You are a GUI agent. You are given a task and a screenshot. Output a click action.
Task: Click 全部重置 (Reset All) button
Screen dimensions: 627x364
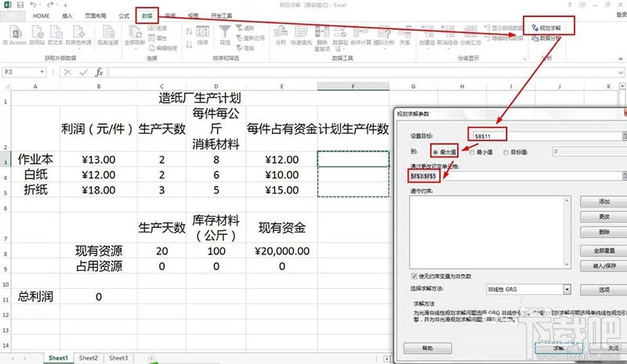pyautogui.click(x=603, y=250)
